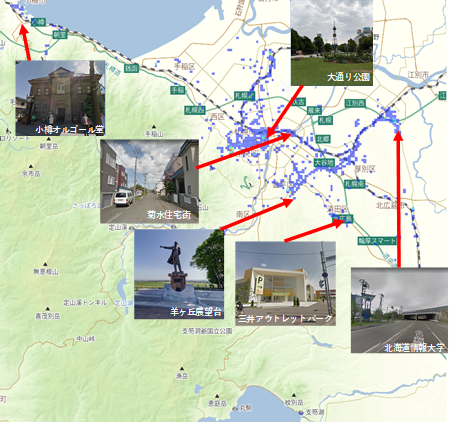Select the 北海道情報大学 photo thumbnail

399,310
